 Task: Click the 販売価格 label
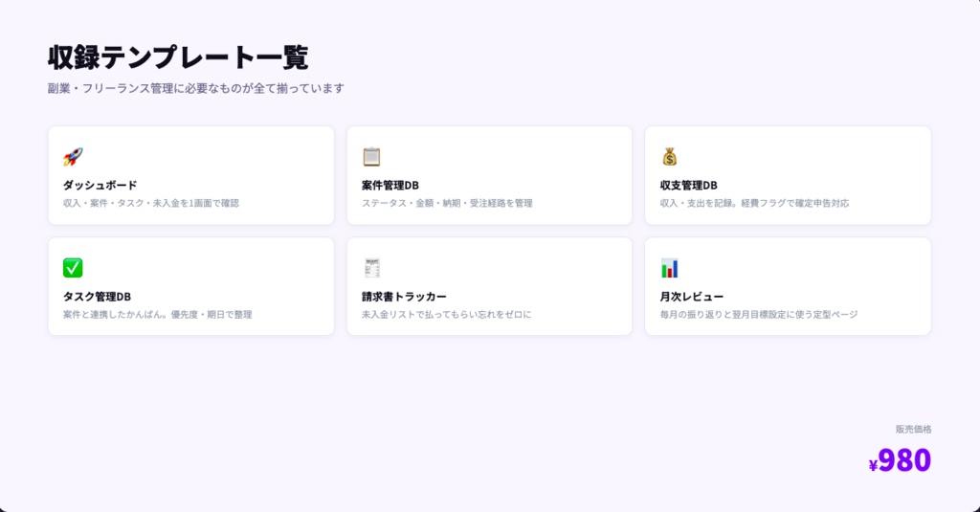coord(913,429)
